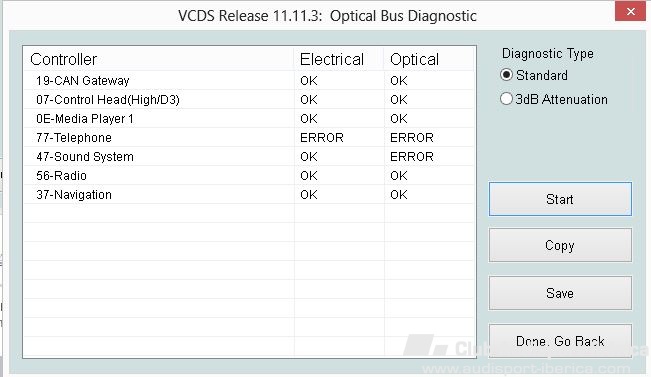The width and height of the screenshot is (651, 377).
Task: Select the 47-Sound System row
Action: click(x=249, y=157)
